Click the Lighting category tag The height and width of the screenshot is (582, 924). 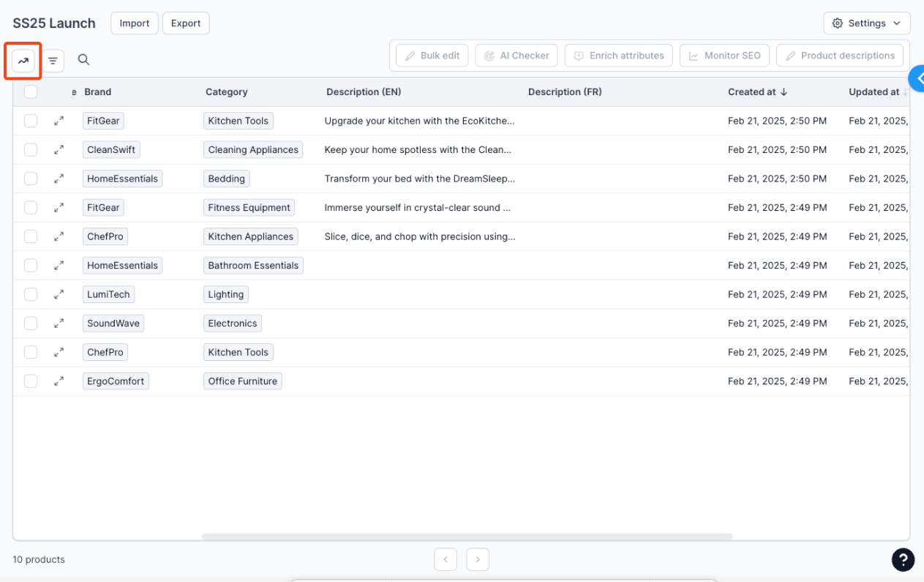tap(226, 294)
